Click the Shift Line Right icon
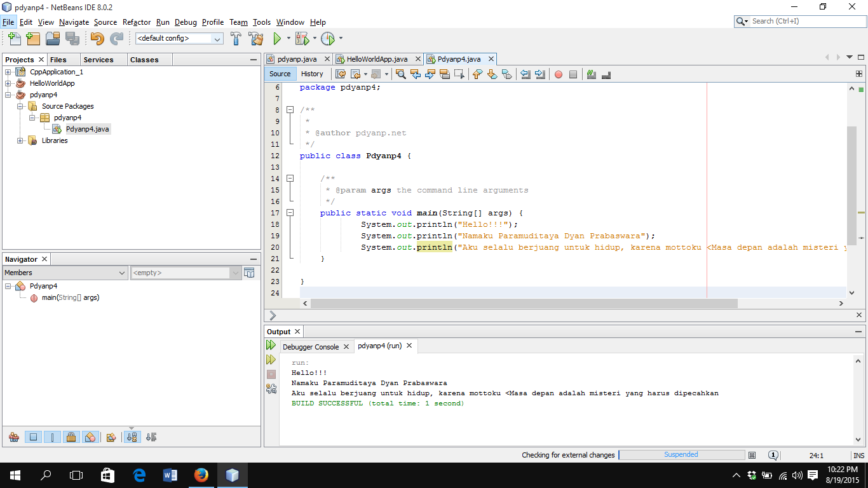The image size is (868, 488). point(540,74)
